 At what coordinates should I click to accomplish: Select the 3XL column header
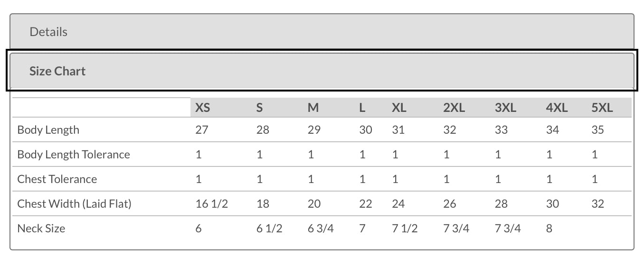[x=505, y=108]
